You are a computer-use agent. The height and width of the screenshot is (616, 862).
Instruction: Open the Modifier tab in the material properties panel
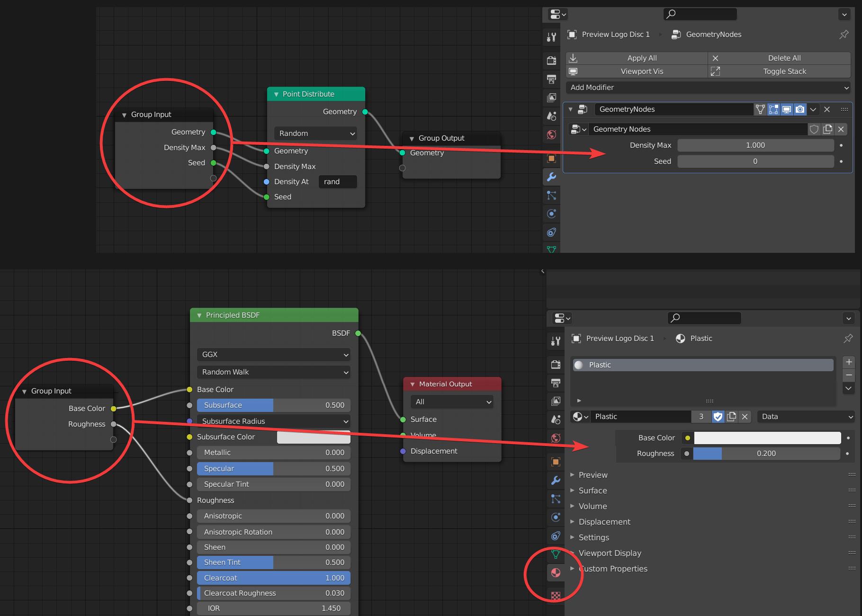556,480
